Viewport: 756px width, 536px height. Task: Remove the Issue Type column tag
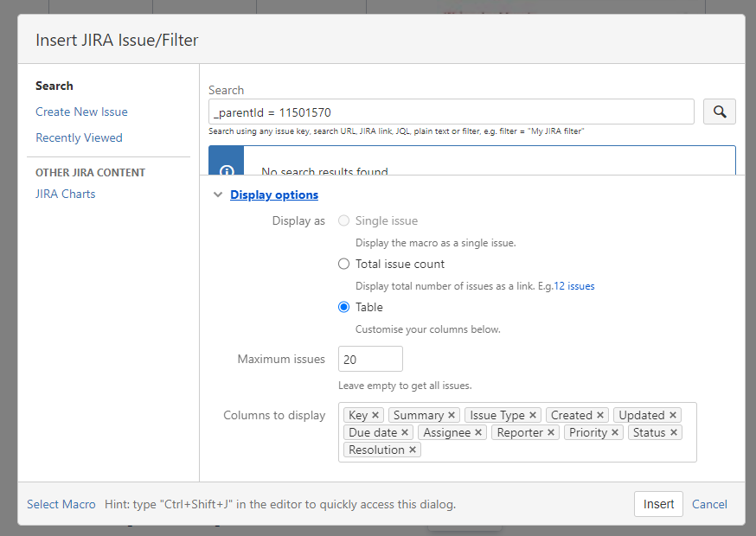pos(533,415)
